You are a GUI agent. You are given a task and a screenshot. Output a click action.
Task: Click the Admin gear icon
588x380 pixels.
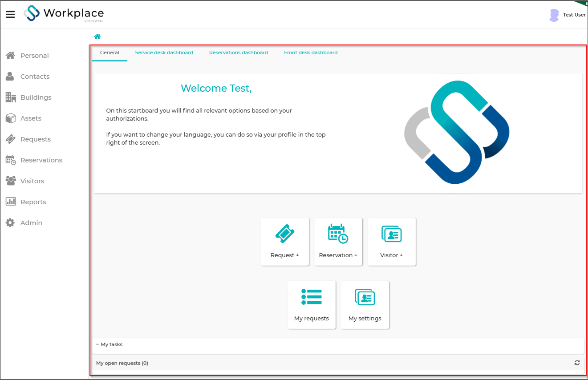point(10,223)
